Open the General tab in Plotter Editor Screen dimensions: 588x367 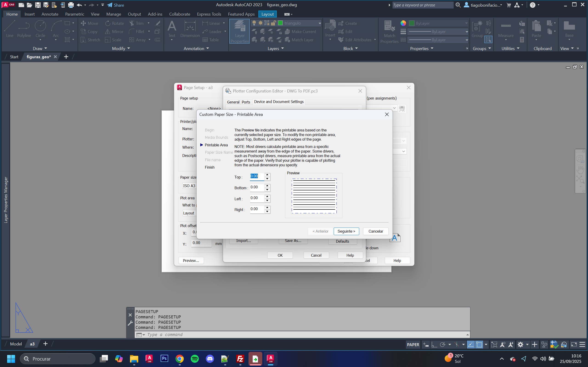click(x=233, y=102)
